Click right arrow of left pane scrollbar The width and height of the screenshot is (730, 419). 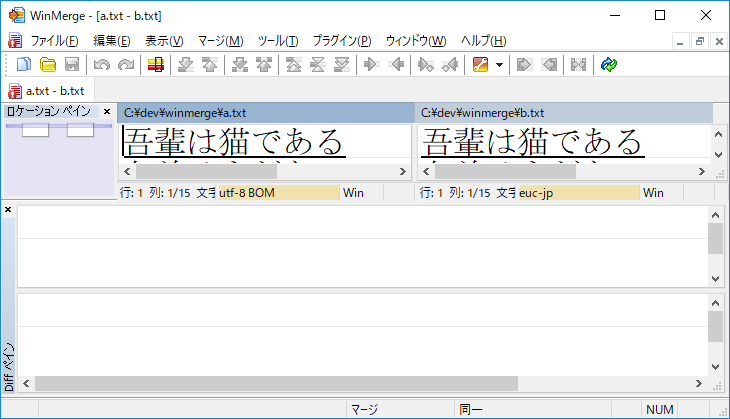[x=403, y=172]
